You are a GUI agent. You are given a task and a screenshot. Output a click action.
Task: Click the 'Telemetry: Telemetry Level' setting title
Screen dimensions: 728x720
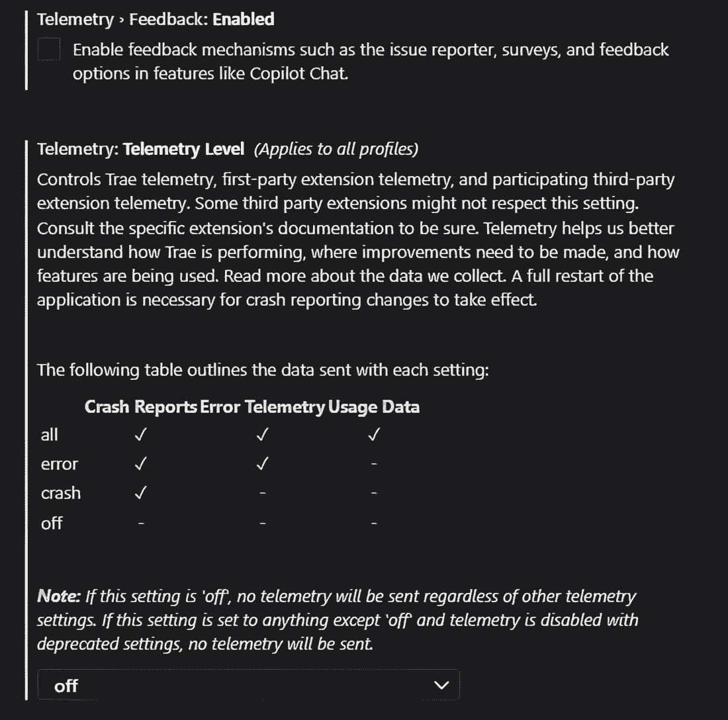[141, 150]
